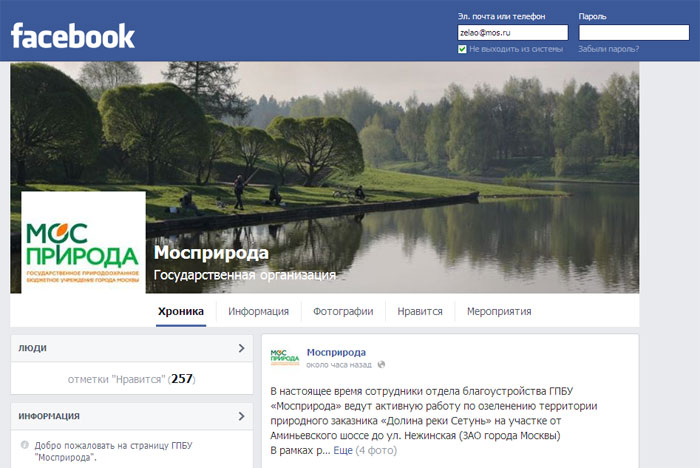Screen dimensions: 700x468
Task: Click the globe privacy icon on post
Action: pyautogui.click(x=381, y=365)
